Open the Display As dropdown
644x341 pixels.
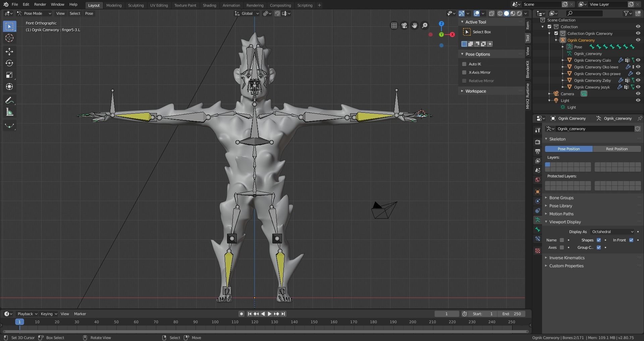tap(612, 232)
